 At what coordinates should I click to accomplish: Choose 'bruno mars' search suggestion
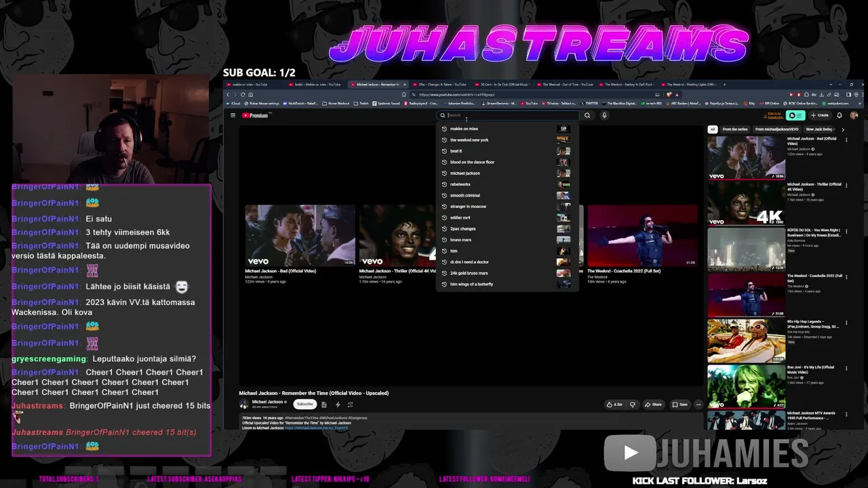pyautogui.click(x=506, y=239)
